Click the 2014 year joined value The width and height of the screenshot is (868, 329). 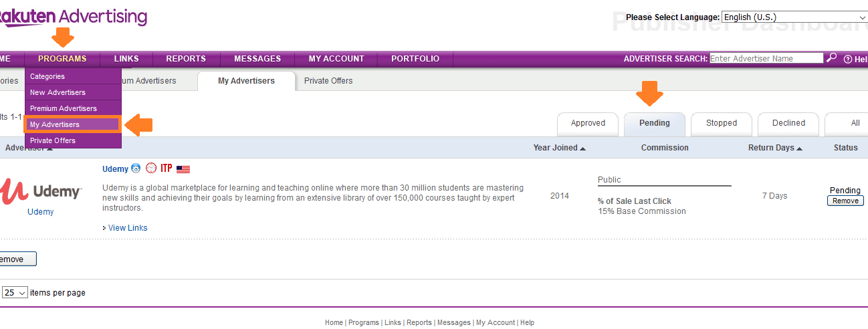[x=560, y=196]
